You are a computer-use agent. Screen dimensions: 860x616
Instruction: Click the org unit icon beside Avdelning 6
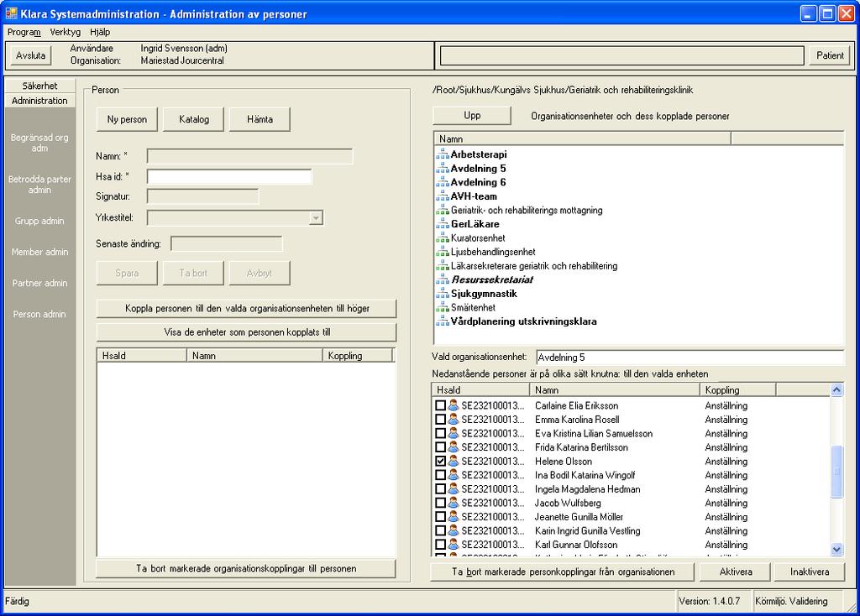coord(443,182)
